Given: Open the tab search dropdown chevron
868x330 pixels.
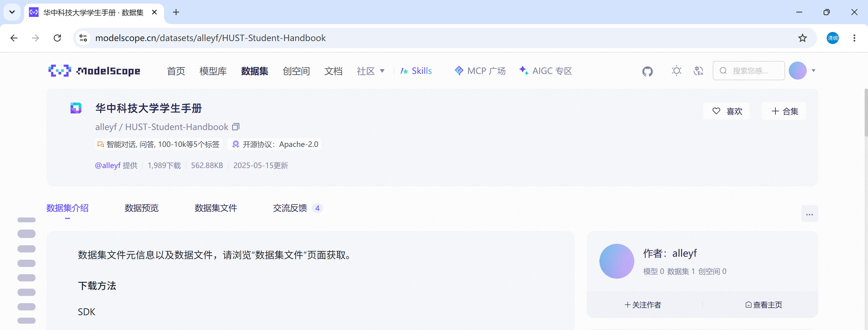Looking at the screenshot, I should (12, 12).
